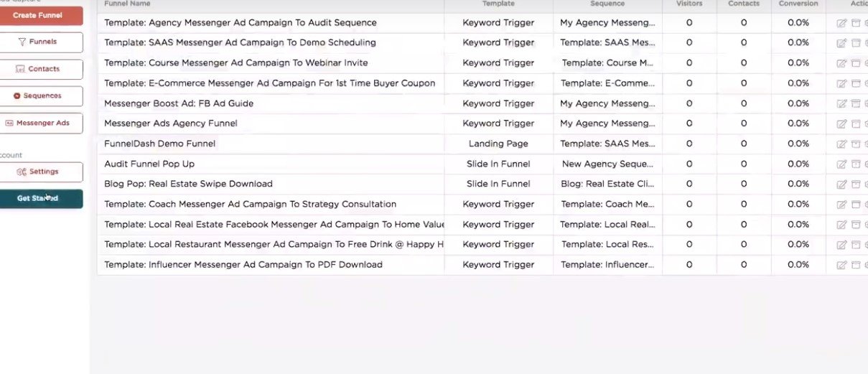Edit the Messenger Ads Agency Funnel
The image size is (868, 374).
[841, 123]
